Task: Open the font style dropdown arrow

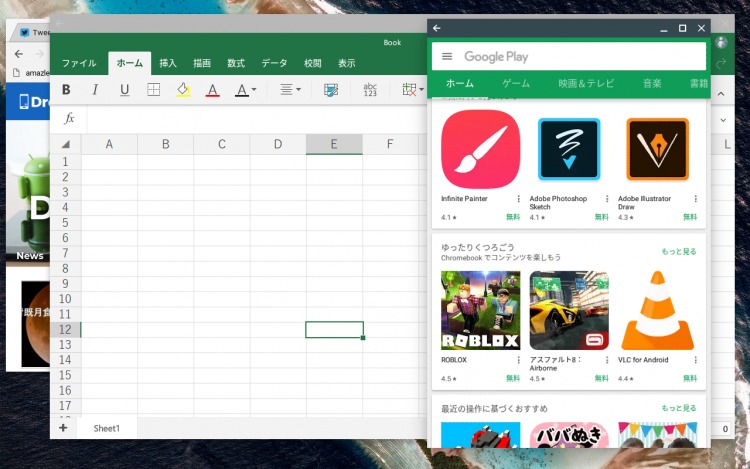Action: (x=254, y=89)
